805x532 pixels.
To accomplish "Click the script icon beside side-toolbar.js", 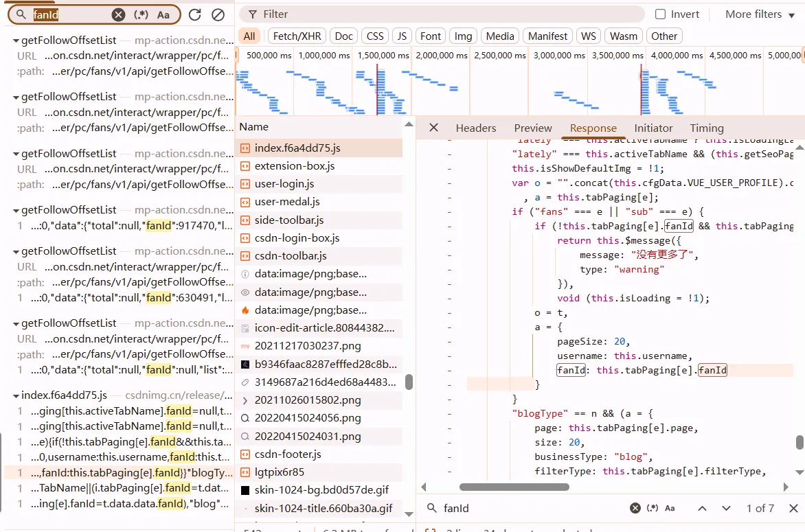I will pyautogui.click(x=245, y=220).
